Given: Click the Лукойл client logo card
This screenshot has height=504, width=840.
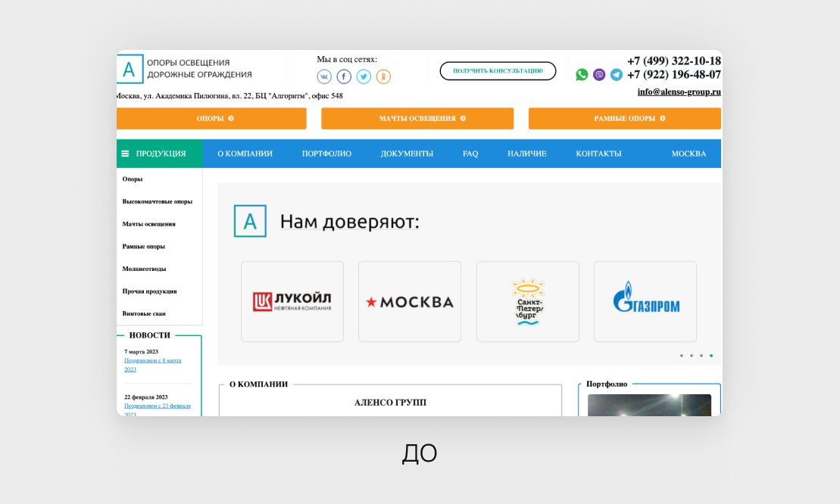Looking at the screenshot, I should click(292, 301).
